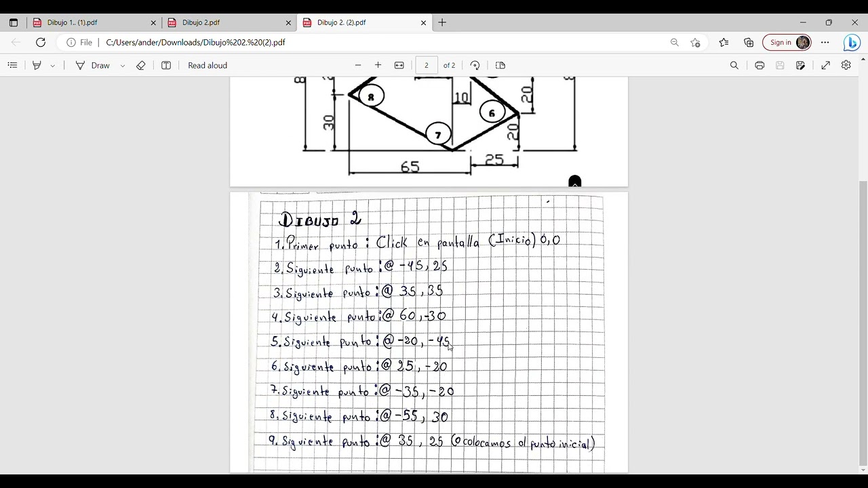Zoom in the PDF
The width and height of the screenshot is (868, 488).
[378, 65]
